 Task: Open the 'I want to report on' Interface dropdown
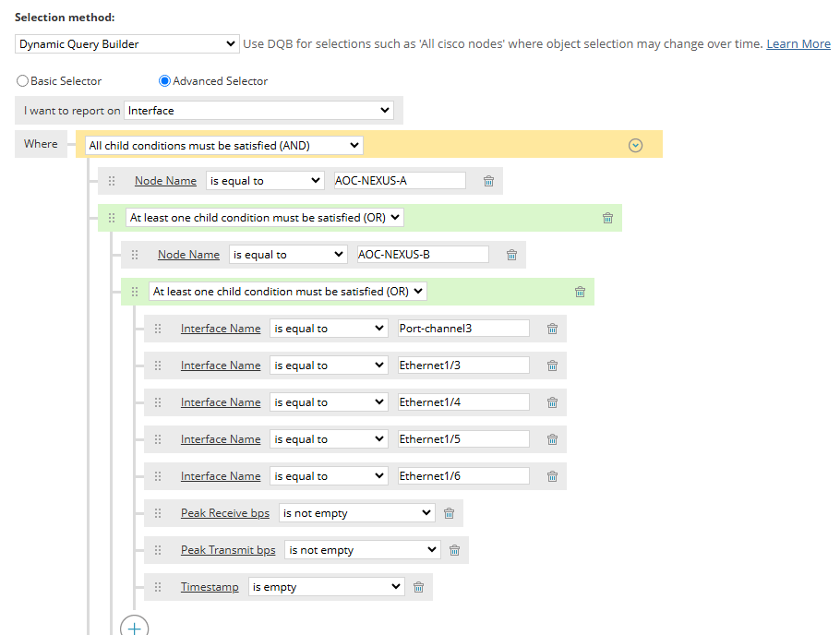point(258,111)
